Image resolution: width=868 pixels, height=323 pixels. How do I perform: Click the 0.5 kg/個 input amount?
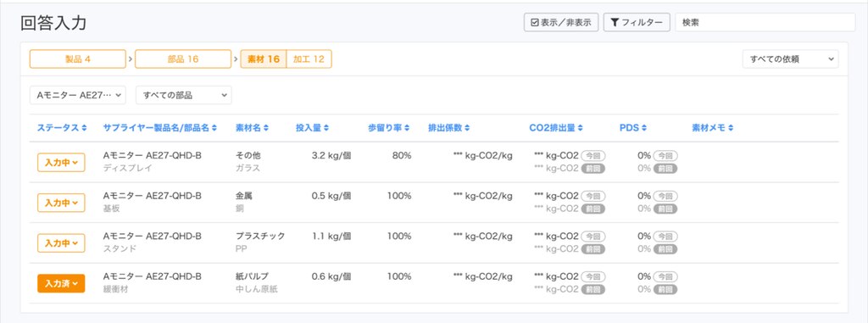(x=331, y=196)
